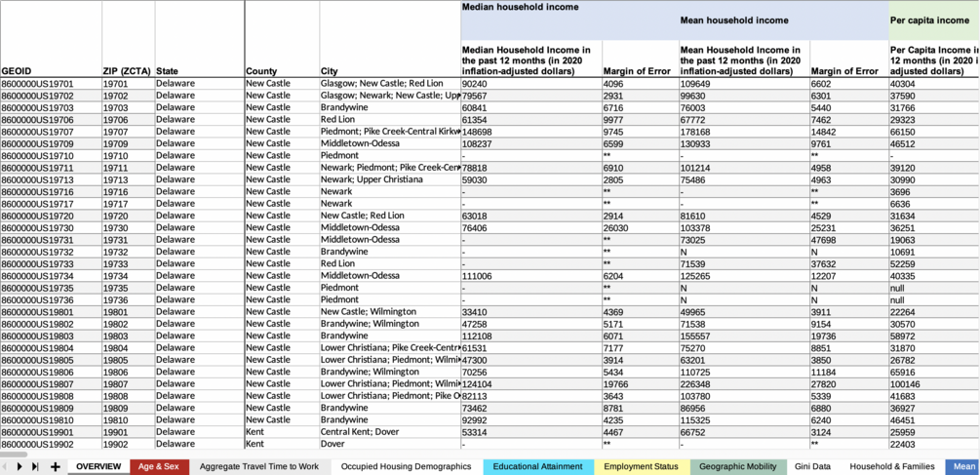Open the Aggregate Travel Time to Work tab
Image resolution: width=980 pixels, height=475 pixels.
[x=259, y=466]
